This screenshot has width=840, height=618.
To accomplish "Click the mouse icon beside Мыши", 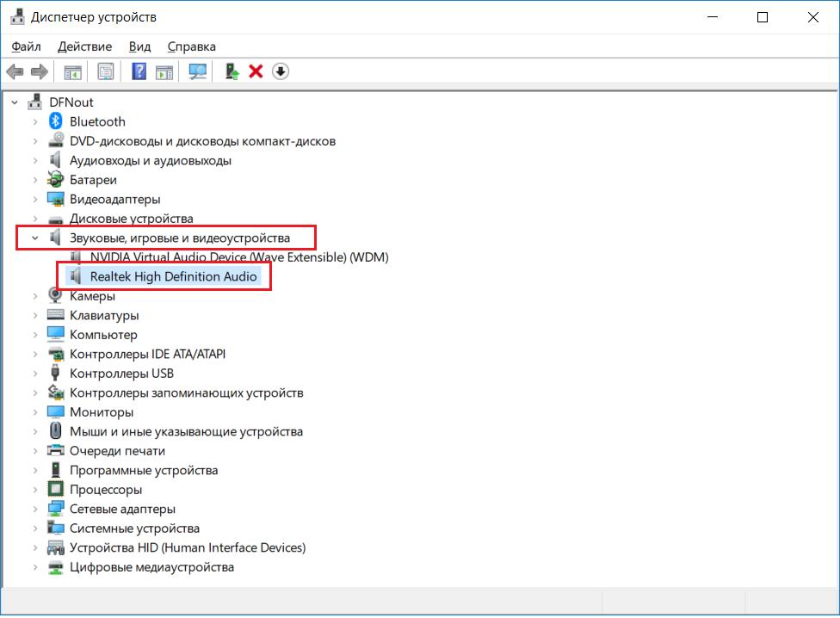I will pos(55,431).
